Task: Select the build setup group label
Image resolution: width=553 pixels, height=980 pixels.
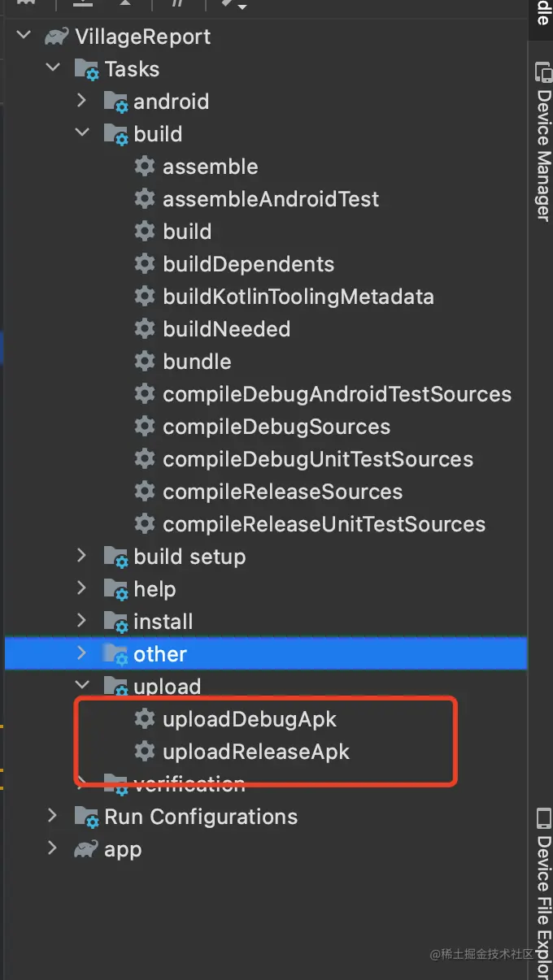Action: coord(189,557)
